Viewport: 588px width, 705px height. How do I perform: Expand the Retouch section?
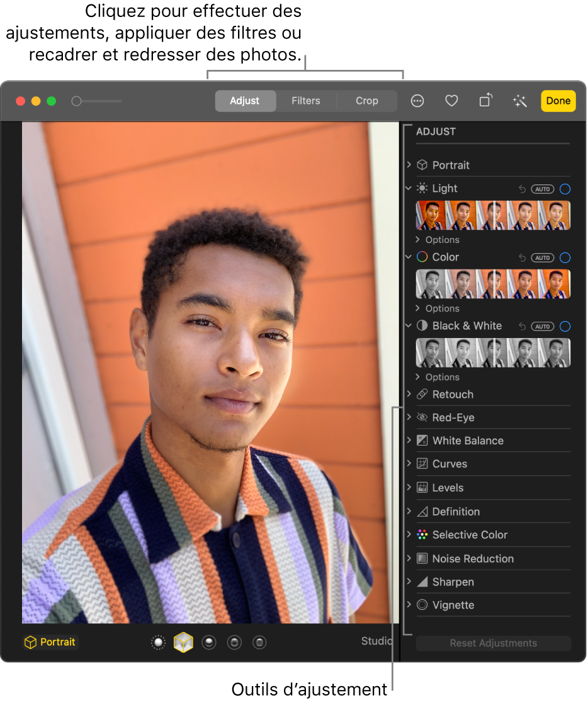[x=409, y=394]
